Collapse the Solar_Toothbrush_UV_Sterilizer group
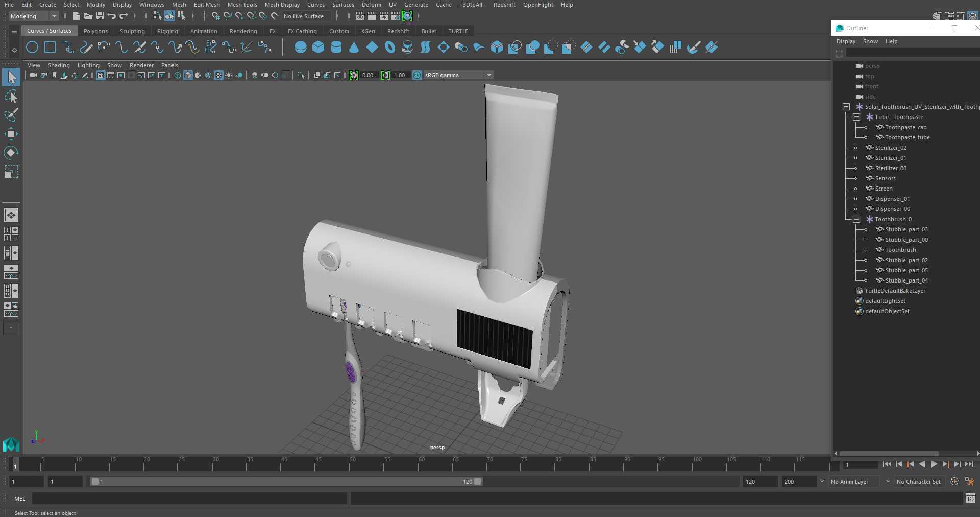 pos(846,107)
